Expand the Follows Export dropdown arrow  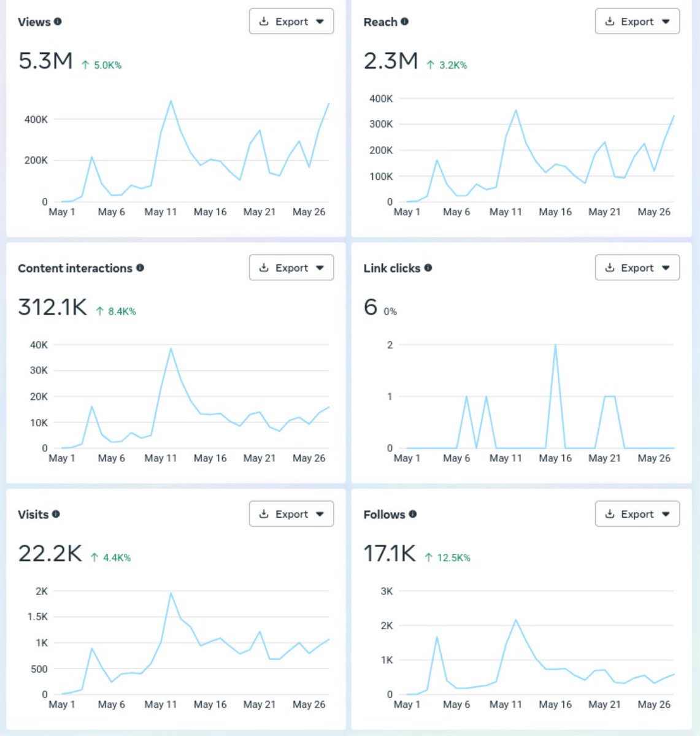[666, 514]
